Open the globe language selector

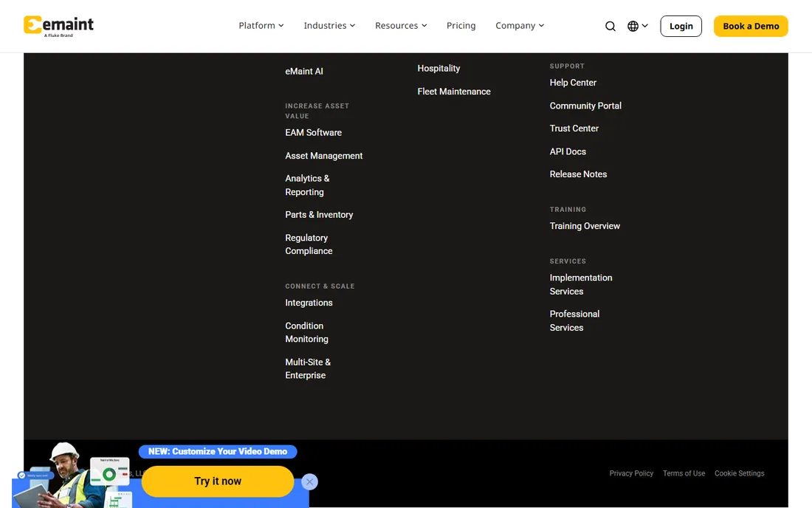(x=638, y=26)
